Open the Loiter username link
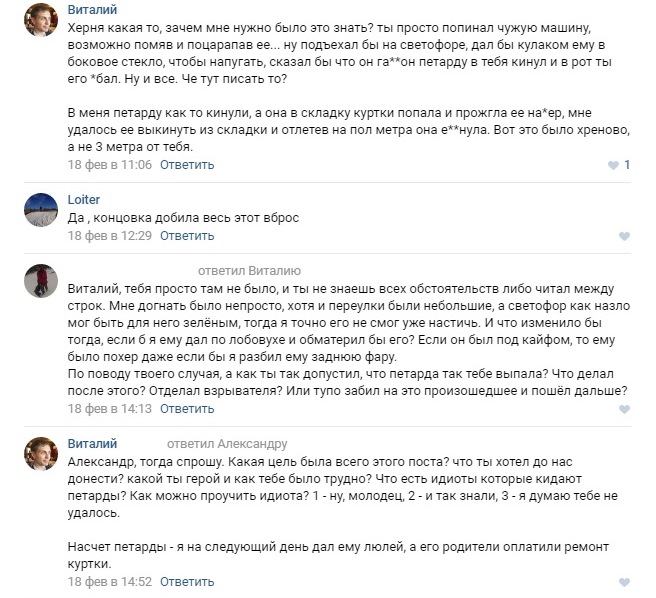The height and width of the screenshot is (598, 656). pos(84,200)
